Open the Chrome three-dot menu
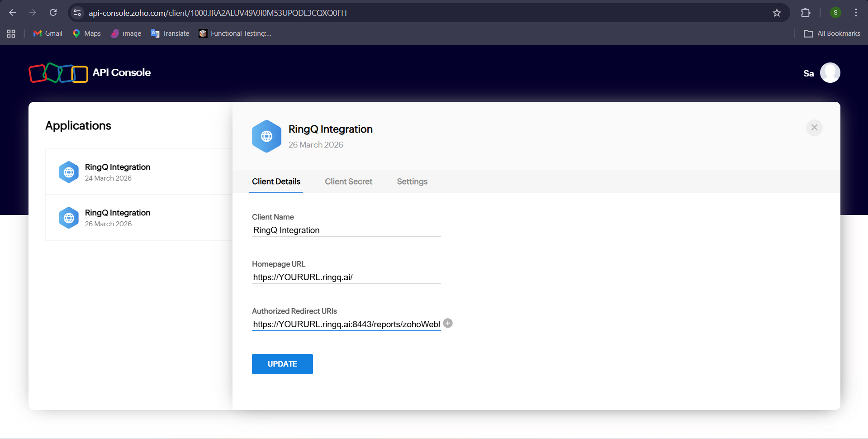868x439 pixels. tap(856, 13)
